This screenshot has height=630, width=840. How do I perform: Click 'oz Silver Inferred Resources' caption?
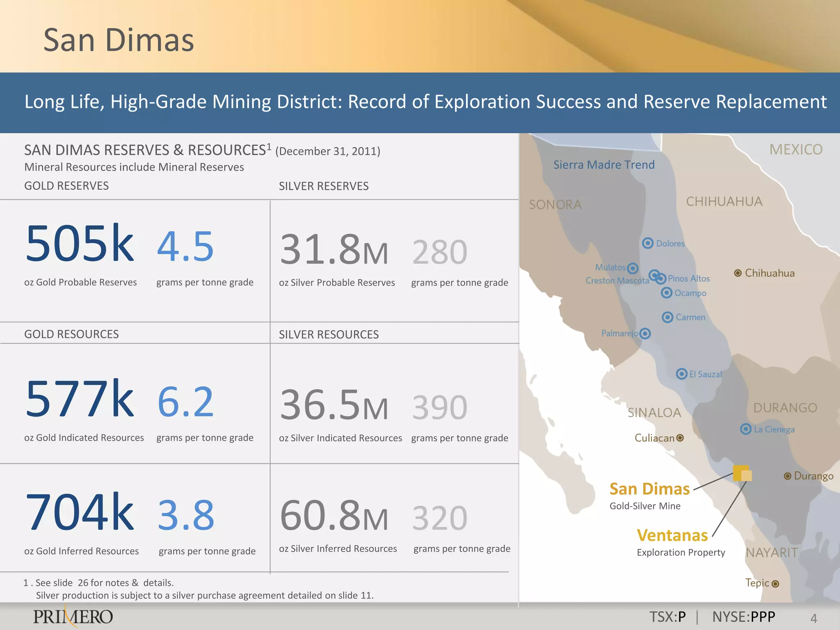click(338, 549)
